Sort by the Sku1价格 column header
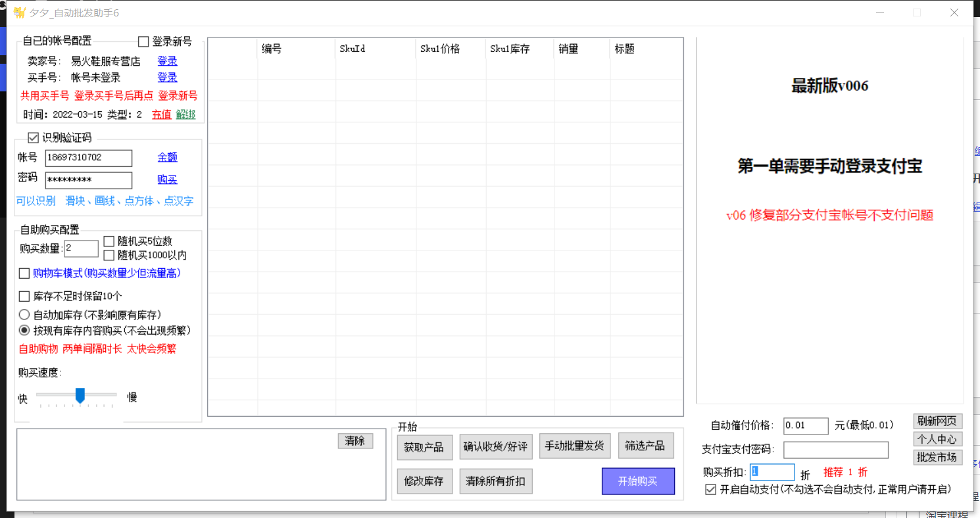This screenshot has width=980, height=518. click(440, 49)
